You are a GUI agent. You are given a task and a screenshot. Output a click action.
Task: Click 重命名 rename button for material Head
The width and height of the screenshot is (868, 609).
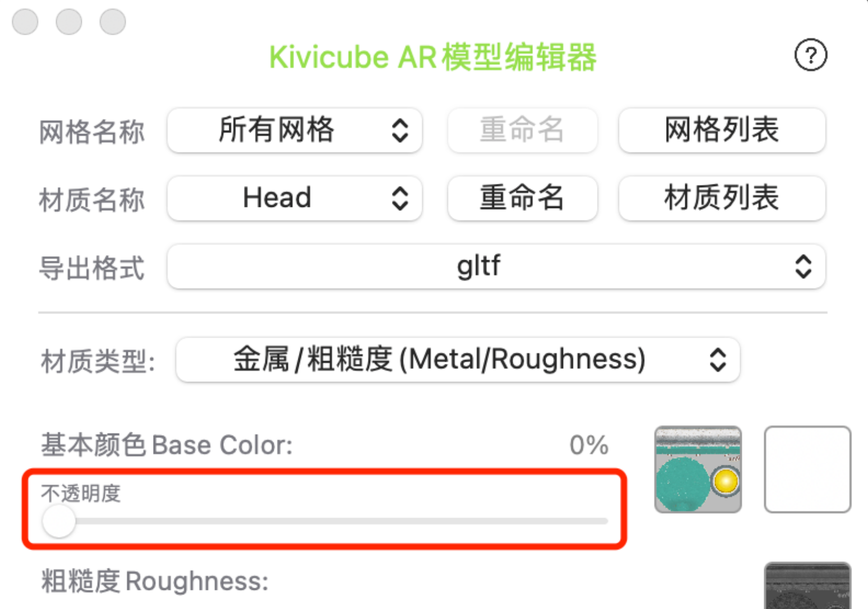(x=522, y=199)
